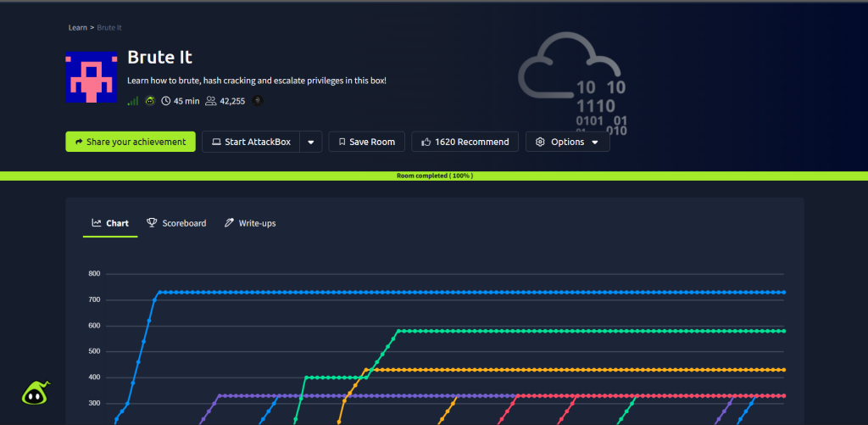This screenshot has width=868, height=425.
Task: Click the clock icon beside 45 min
Action: (x=166, y=101)
